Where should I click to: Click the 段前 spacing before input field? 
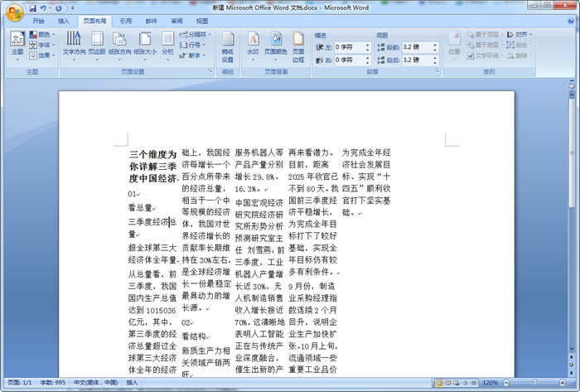[418, 47]
